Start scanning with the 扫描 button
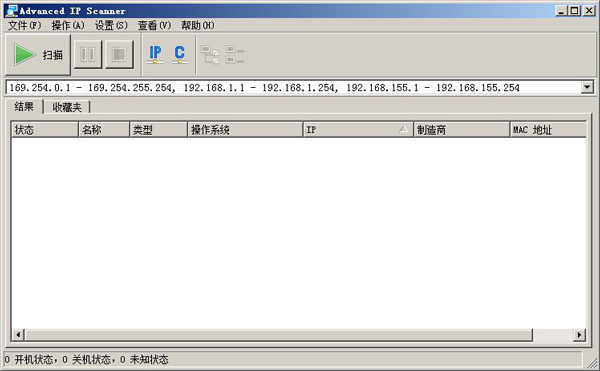 click(x=38, y=55)
